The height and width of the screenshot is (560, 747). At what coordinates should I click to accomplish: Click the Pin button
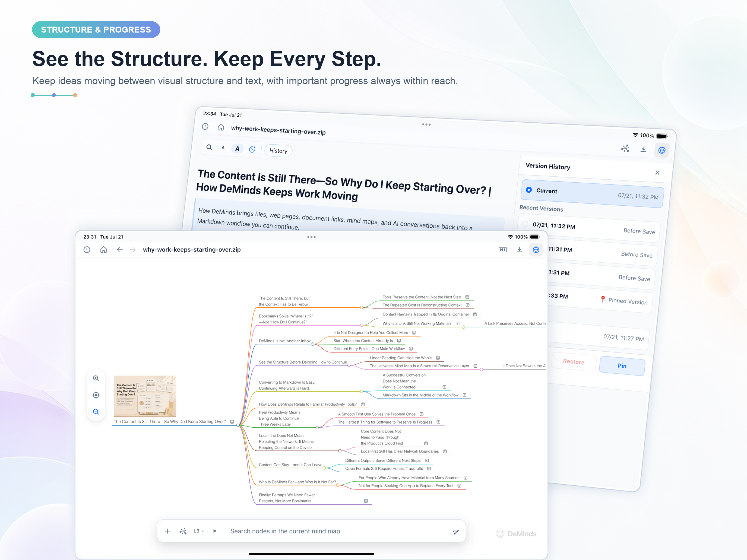[622, 365]
